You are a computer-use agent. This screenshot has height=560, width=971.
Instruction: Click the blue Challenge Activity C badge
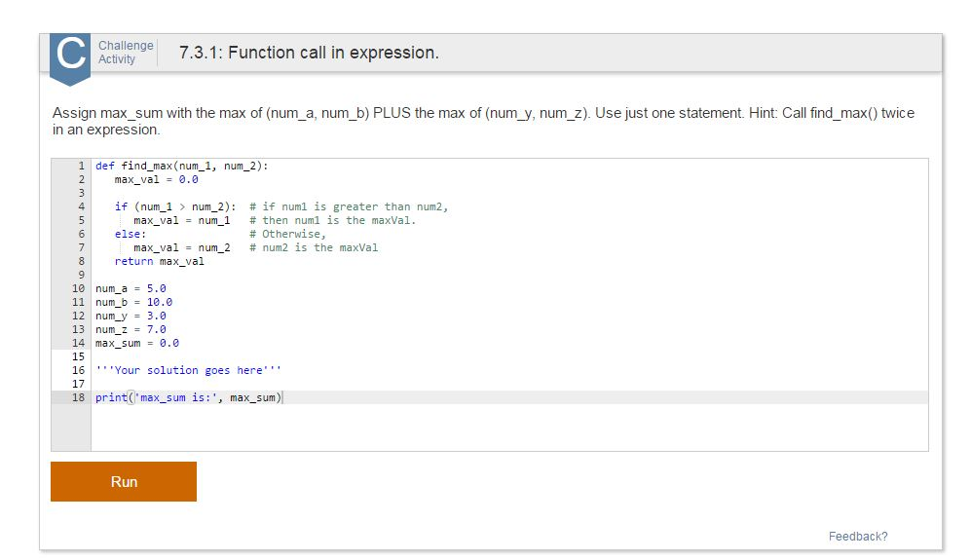coord(70,57)
